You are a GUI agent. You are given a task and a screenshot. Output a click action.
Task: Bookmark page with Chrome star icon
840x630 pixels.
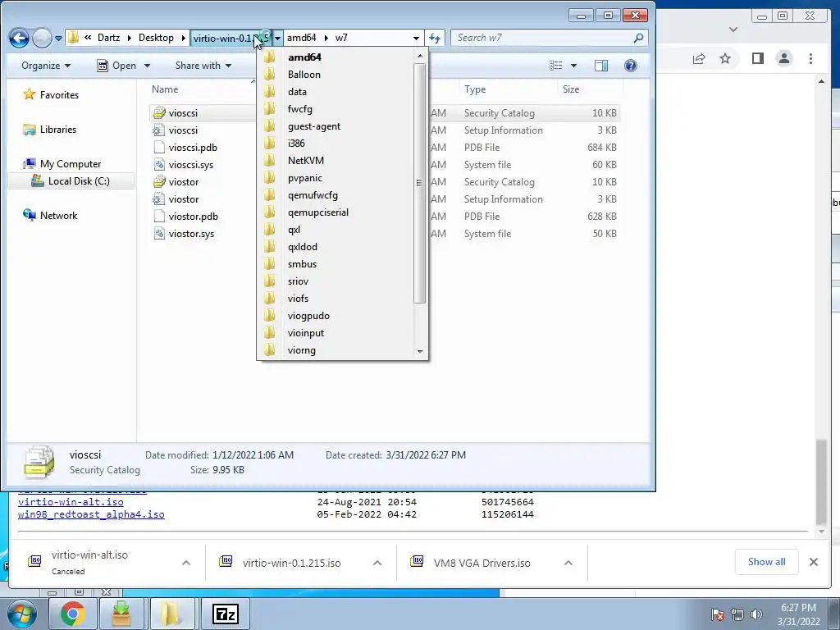click(x=725, y=58)
